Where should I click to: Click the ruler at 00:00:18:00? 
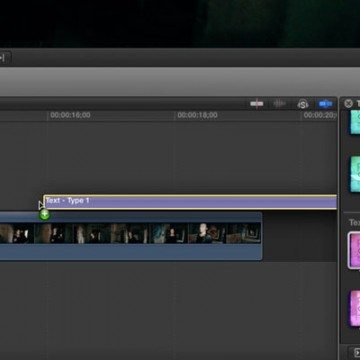coord(197,115)
